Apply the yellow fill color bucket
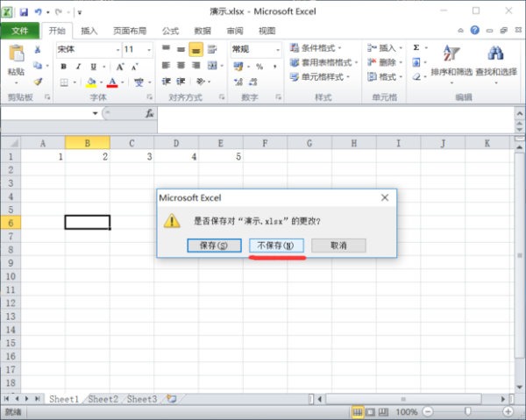 coord(91,82)
